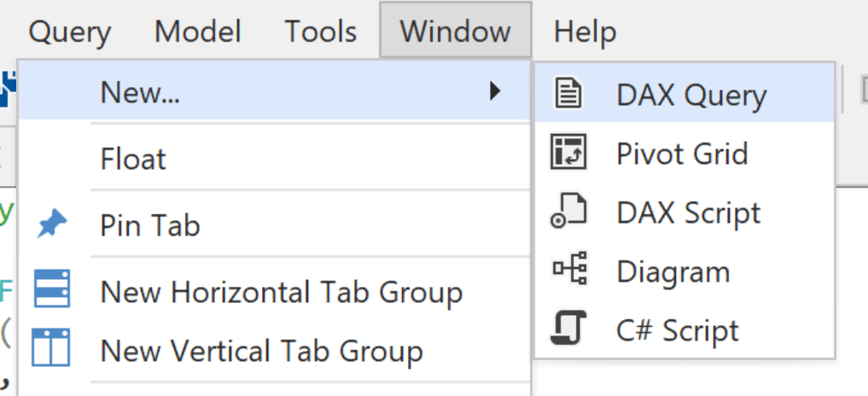The image size is (868, 396).
Task: Click the DAX Script icon
Action: [x=568, y=211]
